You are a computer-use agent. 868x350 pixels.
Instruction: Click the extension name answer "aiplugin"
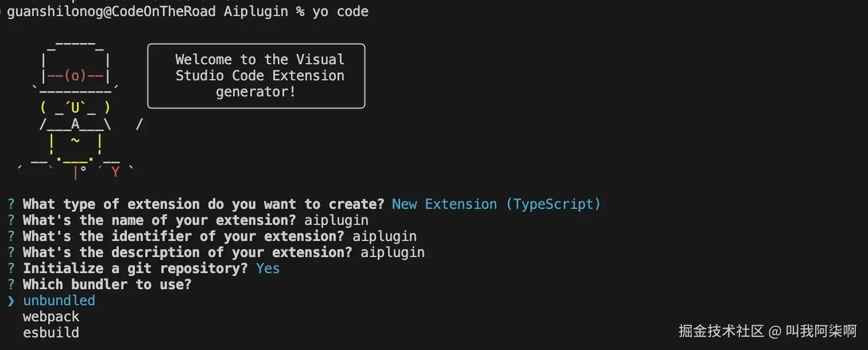336,220
